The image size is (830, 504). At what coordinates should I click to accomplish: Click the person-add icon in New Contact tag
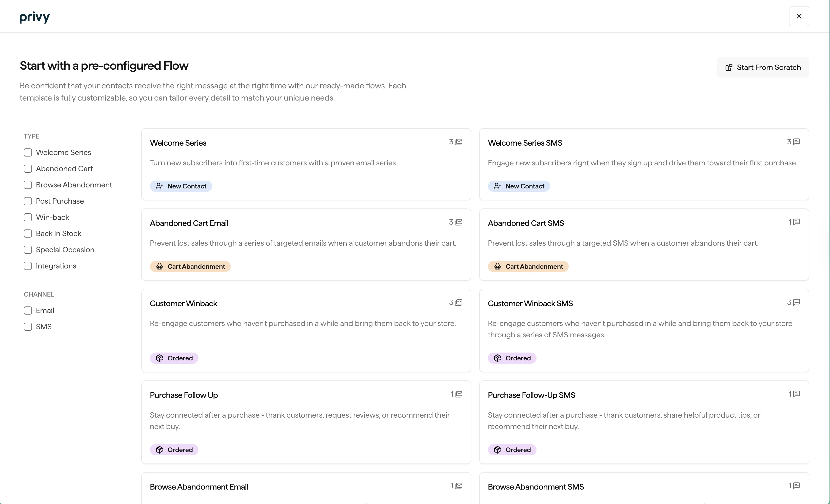(x=160, y=186)
